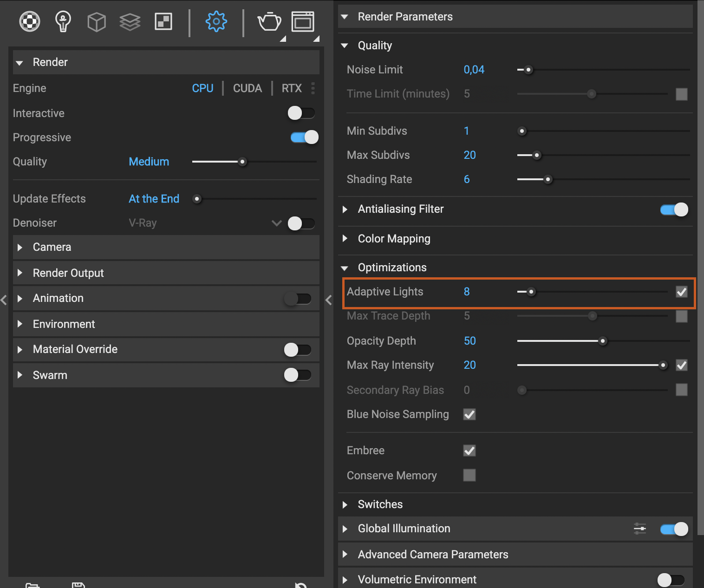Open Global Illumination advanced settings sliders icon
Image resolution: width=704 pixels, height=588 pixels.
640,529
